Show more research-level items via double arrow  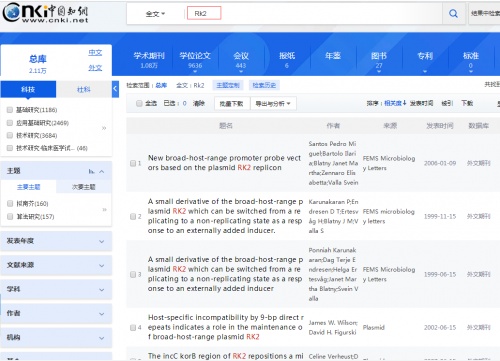click(x=104, y=128)
